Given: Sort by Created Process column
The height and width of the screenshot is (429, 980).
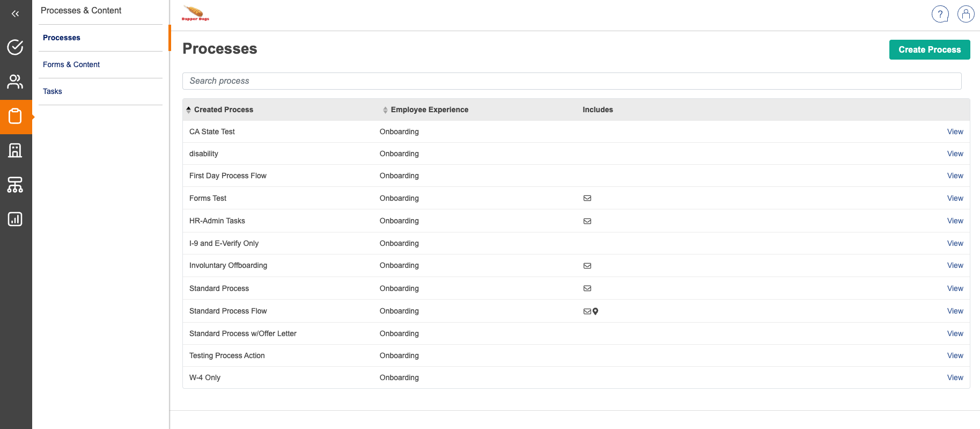Looking at the screenshot, I should coord(223,110).
